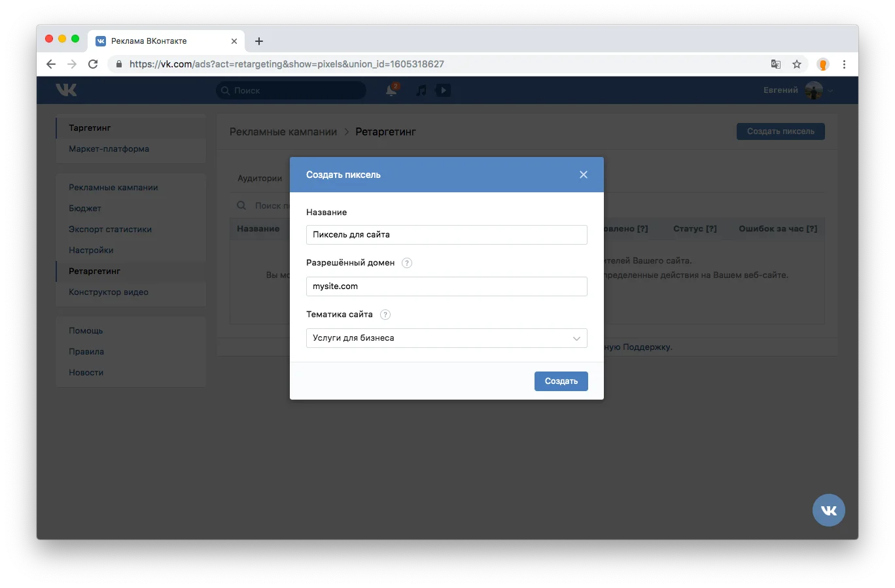Click Рекламные кампании breadcrumb

coord(283,132)
